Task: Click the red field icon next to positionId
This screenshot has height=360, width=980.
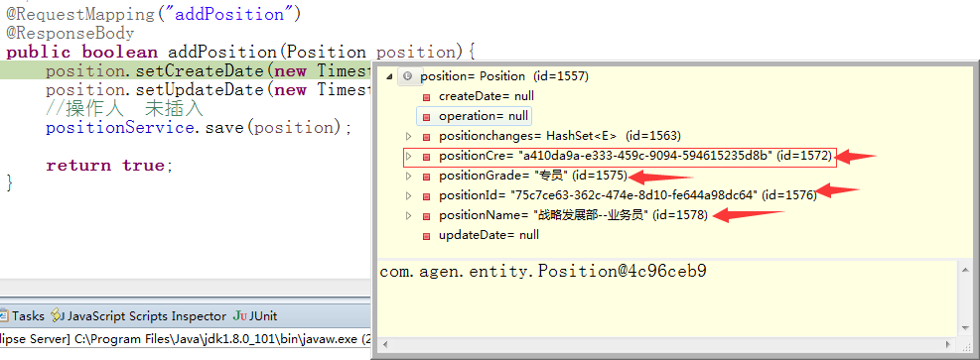Action: pyautogui.click(x=426, y=196)
